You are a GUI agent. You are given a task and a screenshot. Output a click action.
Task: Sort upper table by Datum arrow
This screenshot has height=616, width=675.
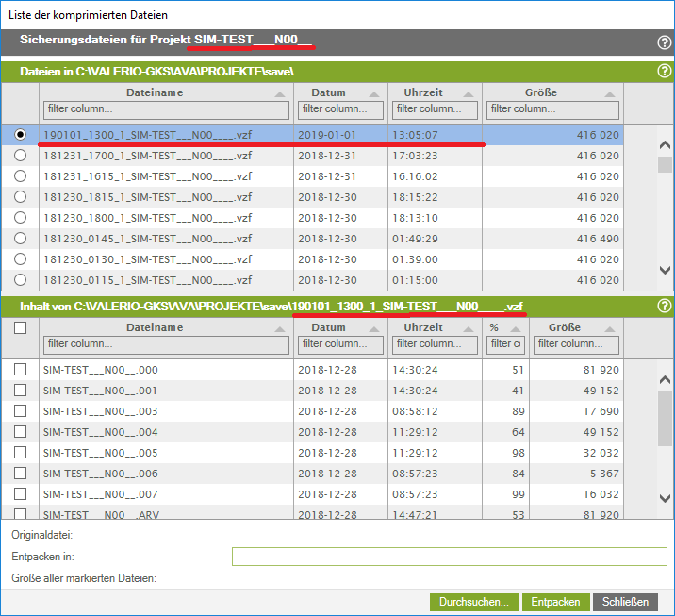[x=375, y=93]
